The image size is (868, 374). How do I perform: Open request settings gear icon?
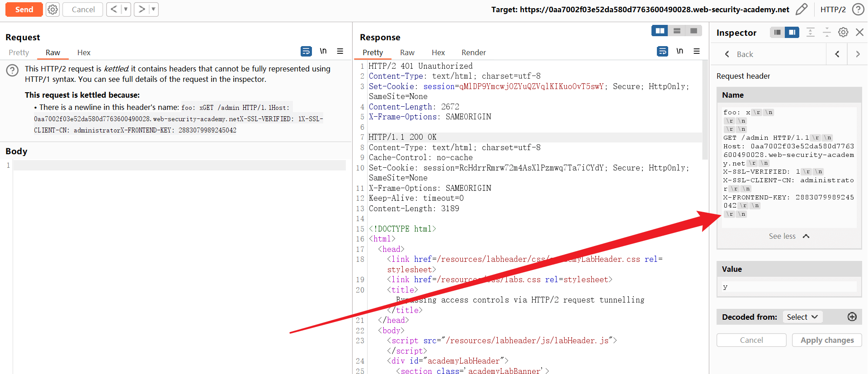[x=53, y=9]
